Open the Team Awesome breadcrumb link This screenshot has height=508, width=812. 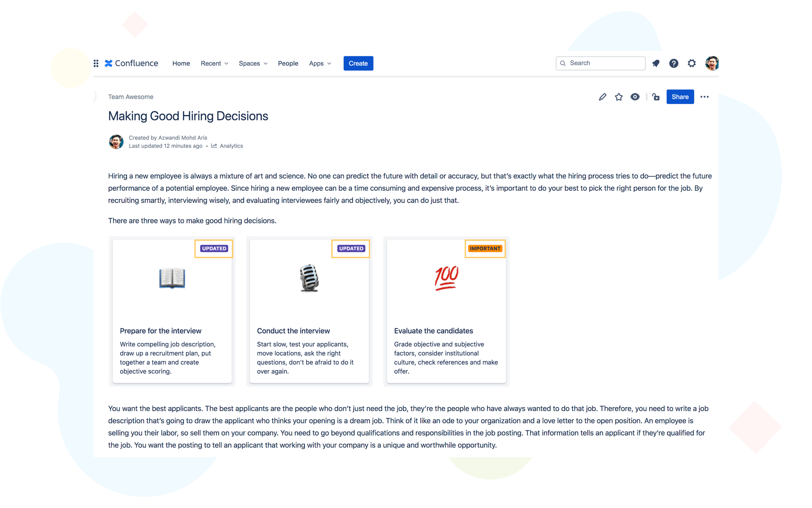point(131,97)
